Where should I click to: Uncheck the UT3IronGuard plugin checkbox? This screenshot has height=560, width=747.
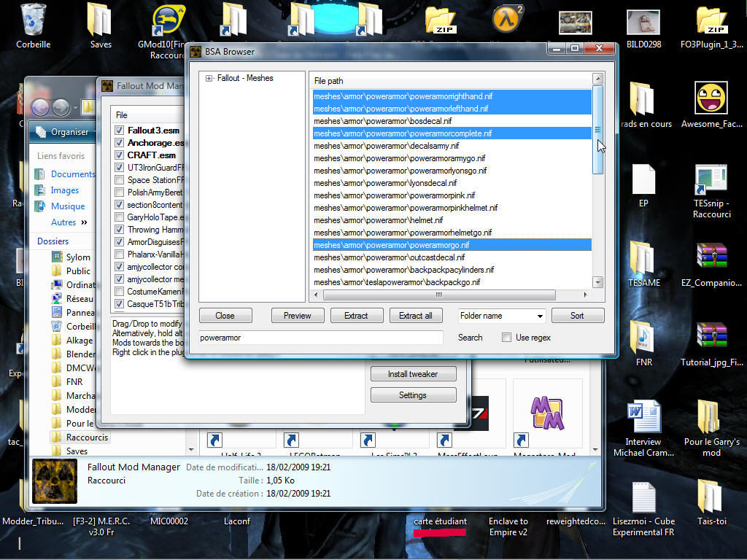(119, 167)
